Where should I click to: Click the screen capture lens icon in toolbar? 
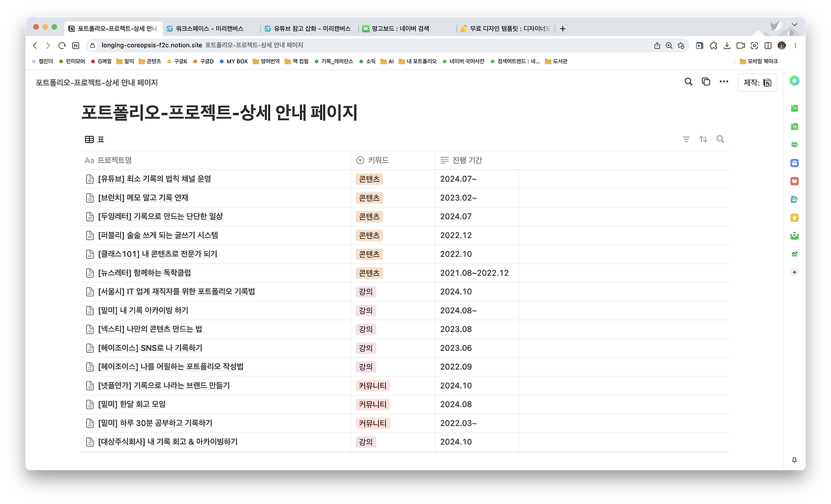(754, 46)
